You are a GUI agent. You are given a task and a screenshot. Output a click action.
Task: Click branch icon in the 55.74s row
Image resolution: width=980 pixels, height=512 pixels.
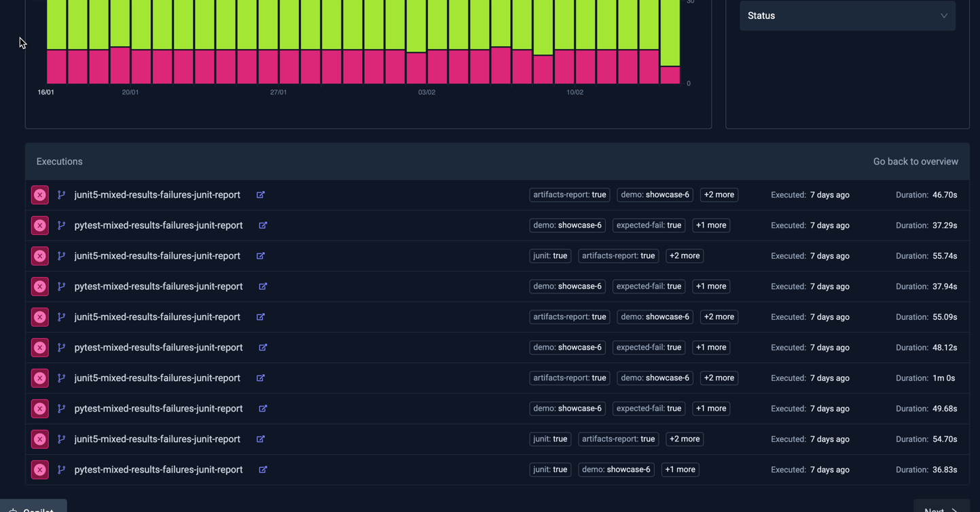(61, 256)
